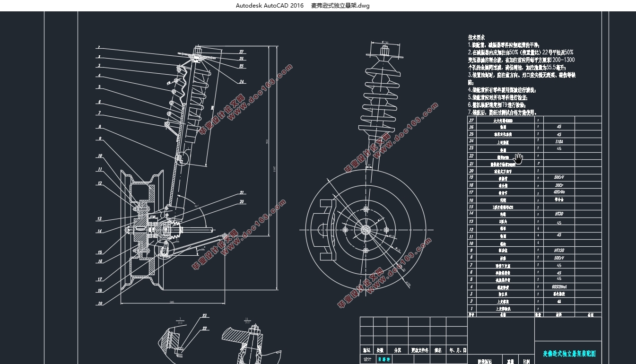Select callout number 27 beside the strut top
The width and height of the screenshot is (636, 364).
pyautogui.click(x=241, y=52)
